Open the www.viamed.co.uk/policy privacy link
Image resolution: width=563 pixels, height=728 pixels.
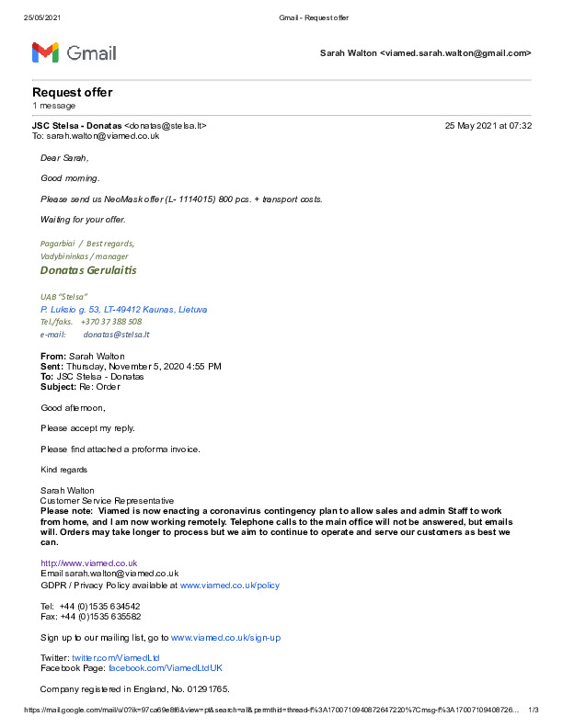click(229, 585)
